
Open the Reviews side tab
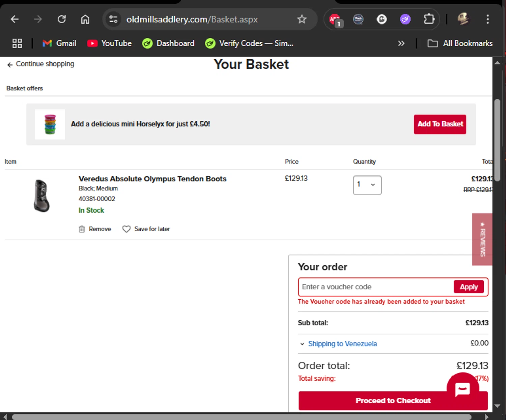[482, 239]
